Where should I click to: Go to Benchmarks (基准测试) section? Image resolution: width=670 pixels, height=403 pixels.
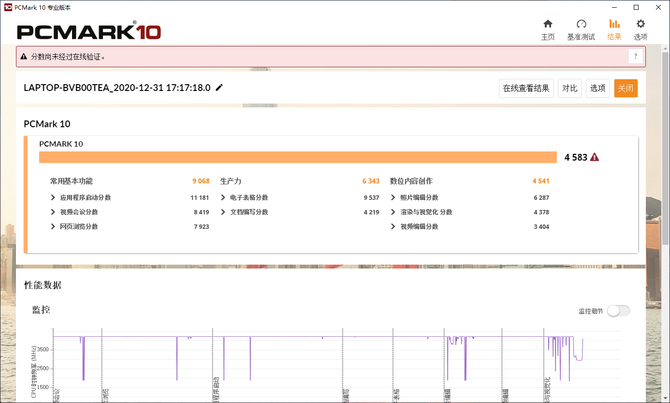tap(581, 29)
